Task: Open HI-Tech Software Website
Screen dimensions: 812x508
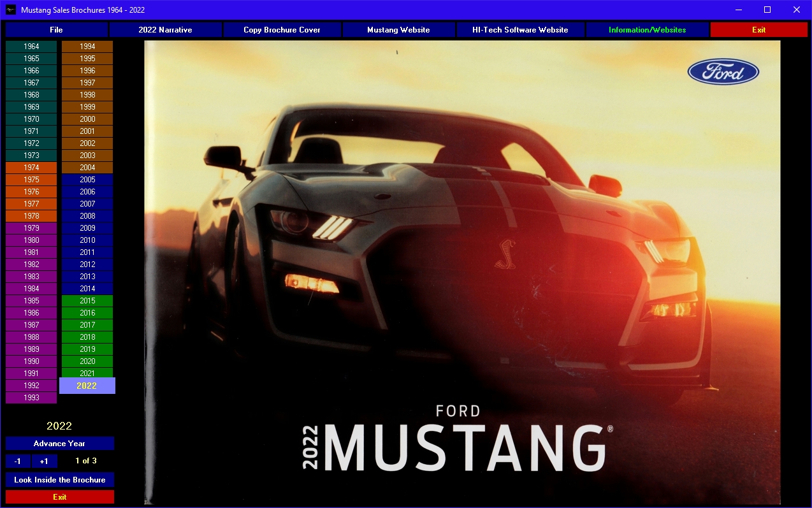Action: pos(520,30)
